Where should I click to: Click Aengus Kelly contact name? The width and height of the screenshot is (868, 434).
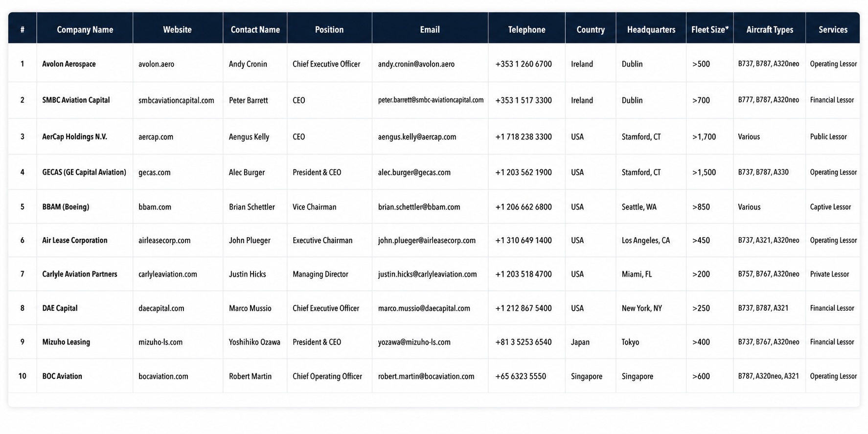249,137
